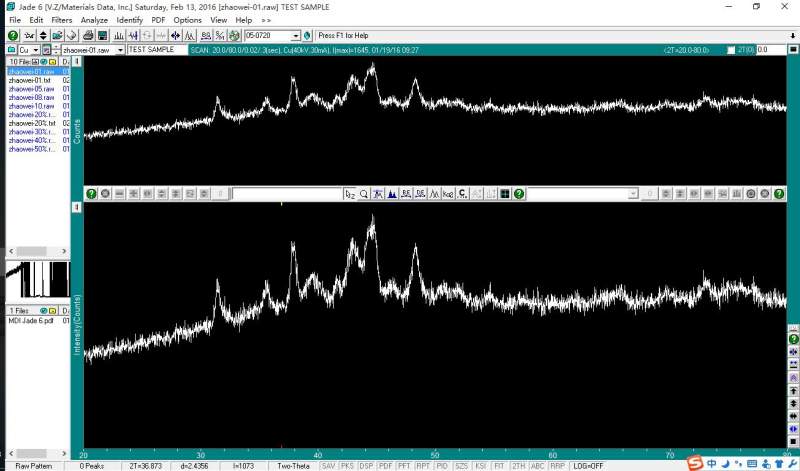This screenshot has height=471, width=800.
Task: Click the first BE background edit icon
Action: (x=406, y=194)
